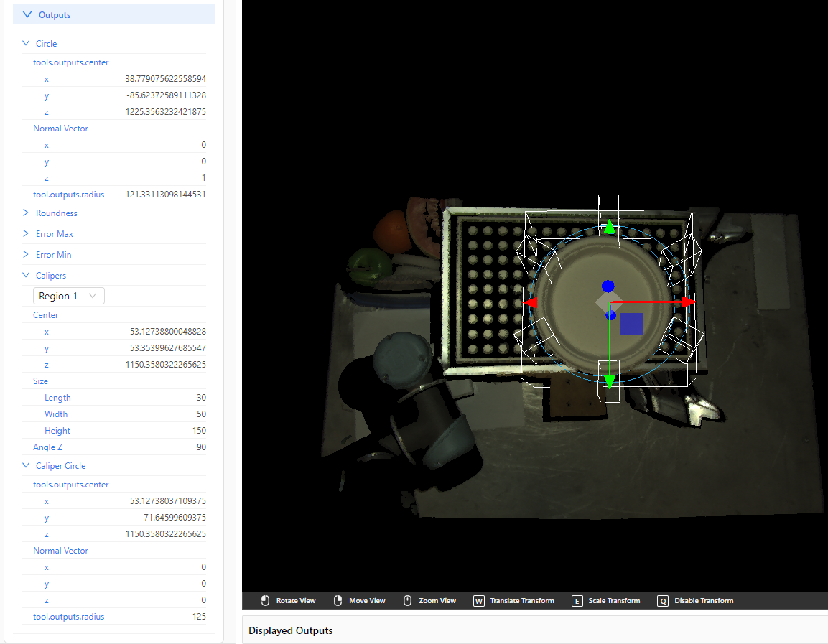Screen dimensions: 828x644
Task: Click the Circle group Normal Vector label
Action: point(61,129)
